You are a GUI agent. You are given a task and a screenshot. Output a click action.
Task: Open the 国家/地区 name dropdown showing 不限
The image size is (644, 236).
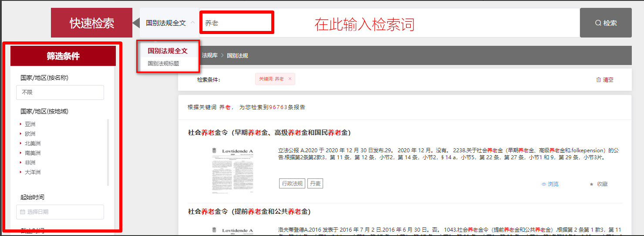(x=60, y=92)
